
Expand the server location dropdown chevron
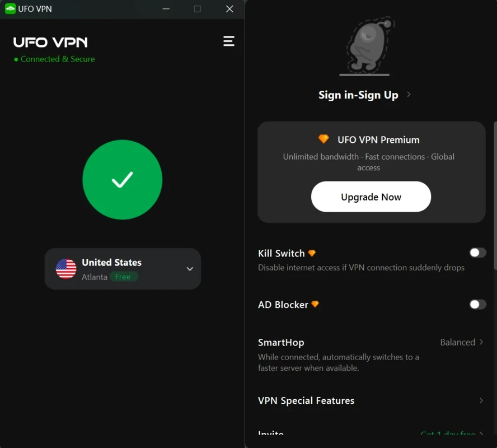pyautogui.click(x=190, y=269)
